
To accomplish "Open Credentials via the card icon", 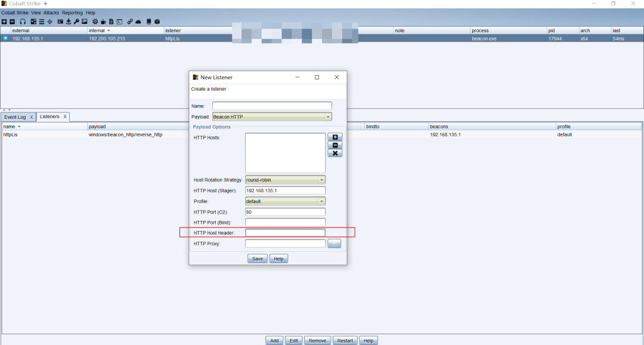I will pos(60,22).
